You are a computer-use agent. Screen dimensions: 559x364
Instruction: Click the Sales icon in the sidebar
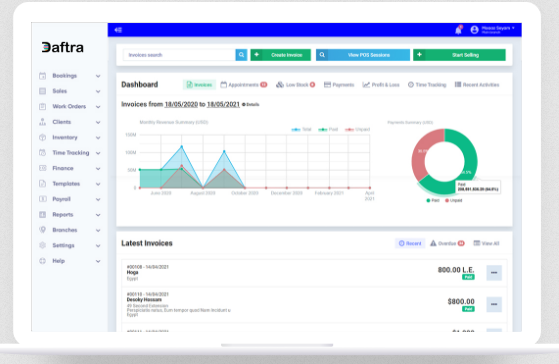42,91
